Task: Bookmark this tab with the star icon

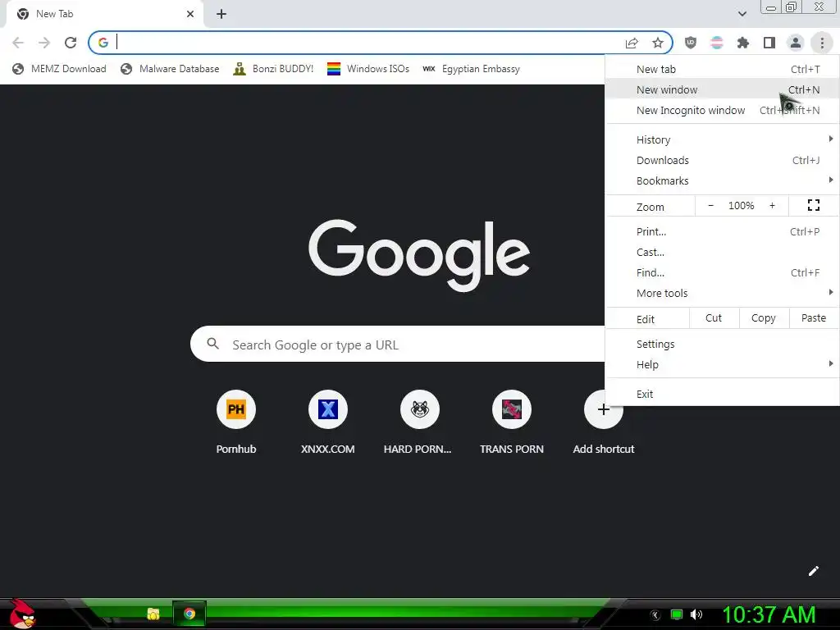Action: click(x=658, y=43)
